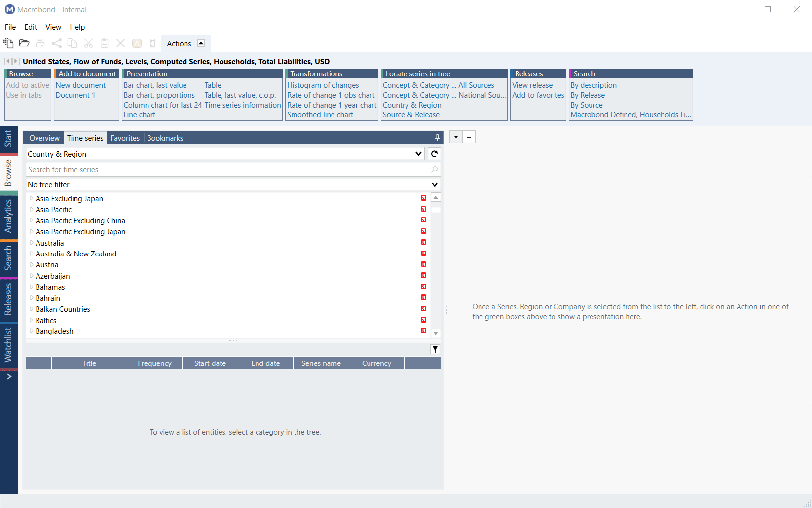812x508 pixels.
Task: Expand the Australia & New Zealand node
Action: click(32, 254)
